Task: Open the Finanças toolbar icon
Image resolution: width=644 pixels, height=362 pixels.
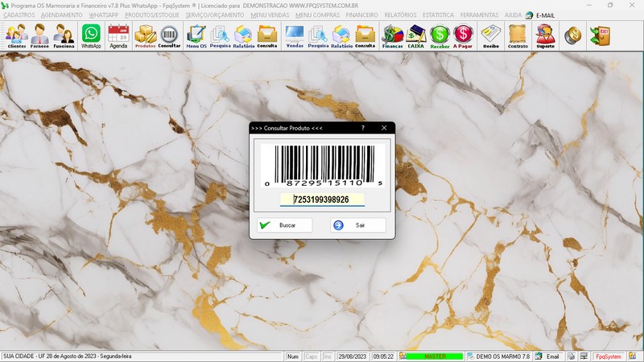Action: 392,35
